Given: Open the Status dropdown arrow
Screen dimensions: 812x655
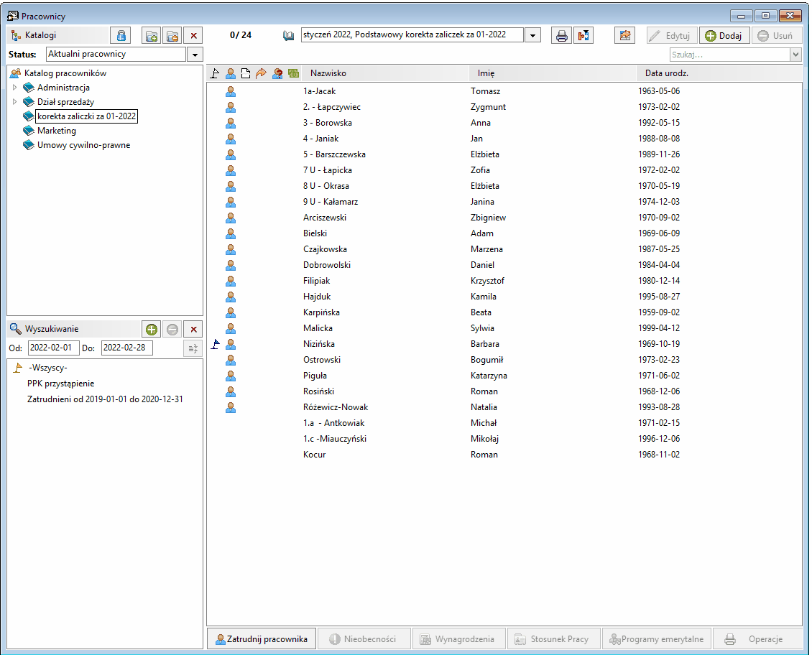Looking at the screenshot, I should click(195, 55).
